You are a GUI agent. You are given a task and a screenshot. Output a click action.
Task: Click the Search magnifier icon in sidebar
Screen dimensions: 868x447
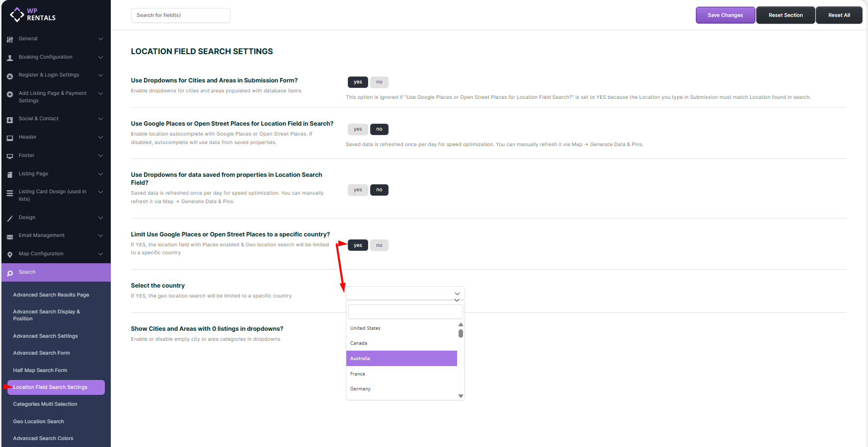[10, 273]
